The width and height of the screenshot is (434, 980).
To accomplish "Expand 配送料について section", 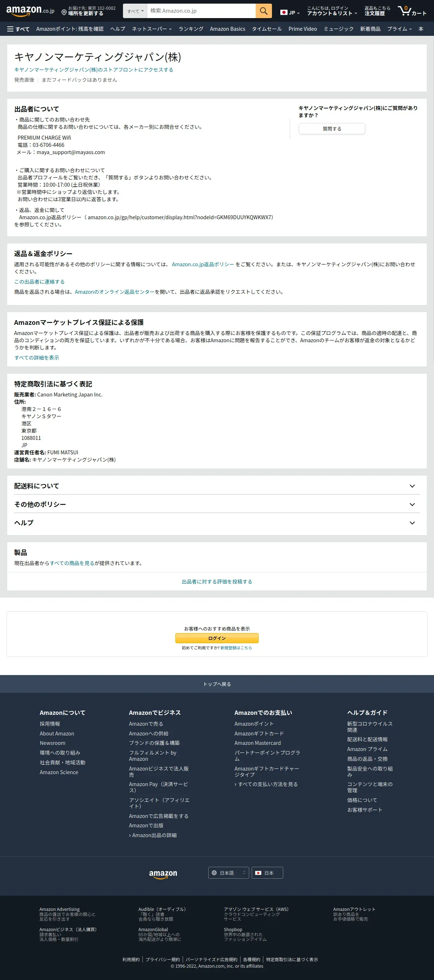I will pos(217,486).
